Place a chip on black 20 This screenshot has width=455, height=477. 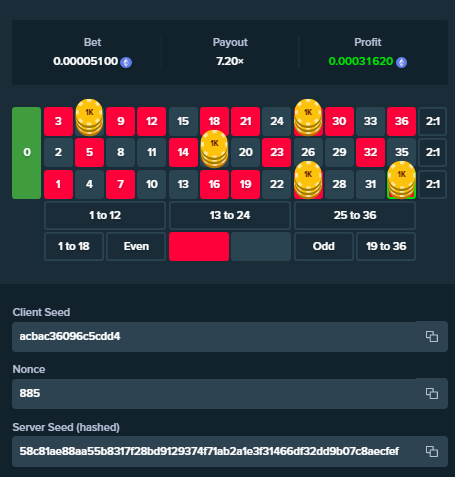[x=246, y=152]
